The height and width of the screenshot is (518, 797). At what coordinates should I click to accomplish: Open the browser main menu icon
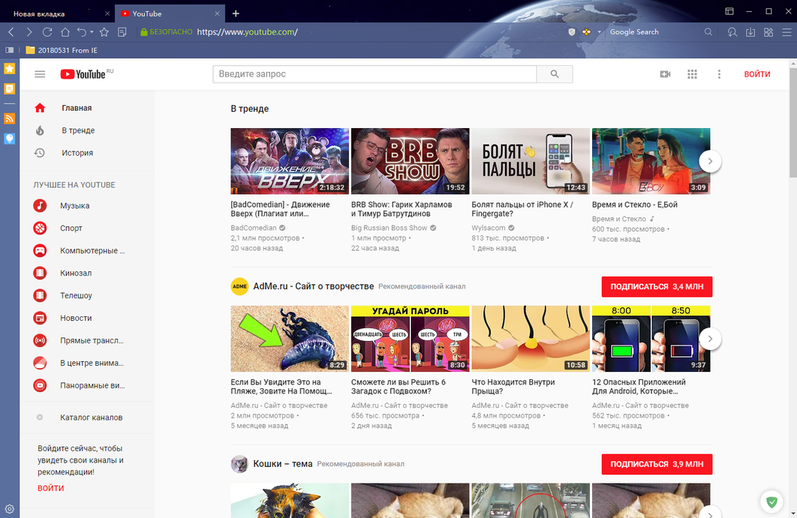(786, 32)
